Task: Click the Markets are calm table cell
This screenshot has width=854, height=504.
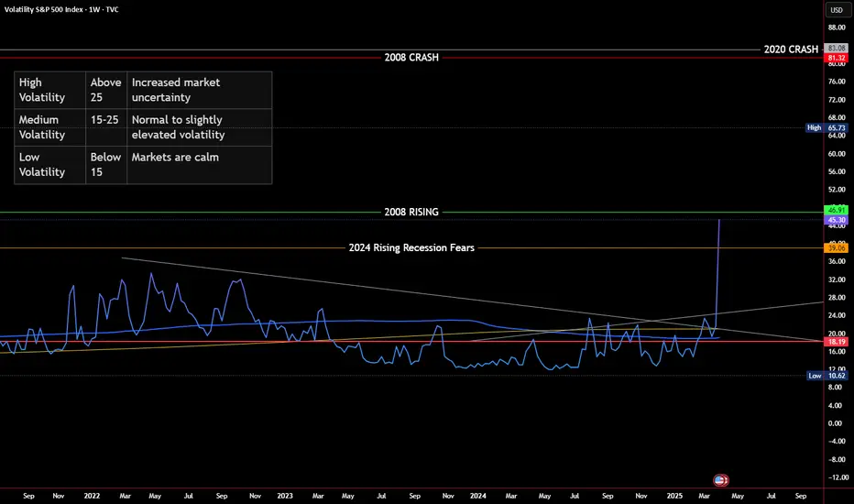Action: pos(200,165)
